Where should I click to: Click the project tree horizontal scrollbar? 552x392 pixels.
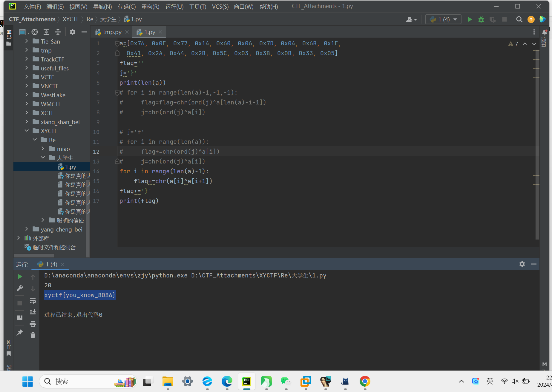pyautogui.click(x=34, y=255)
